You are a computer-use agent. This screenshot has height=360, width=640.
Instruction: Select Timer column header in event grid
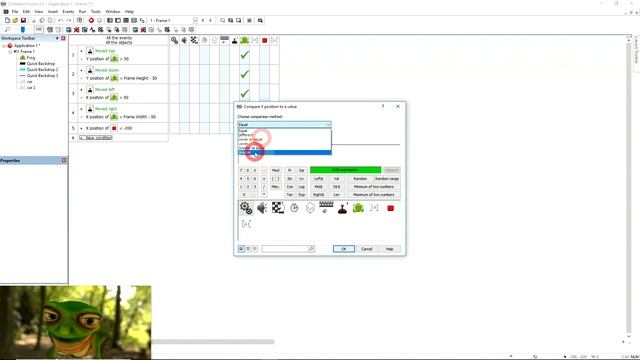click(204, 40)
